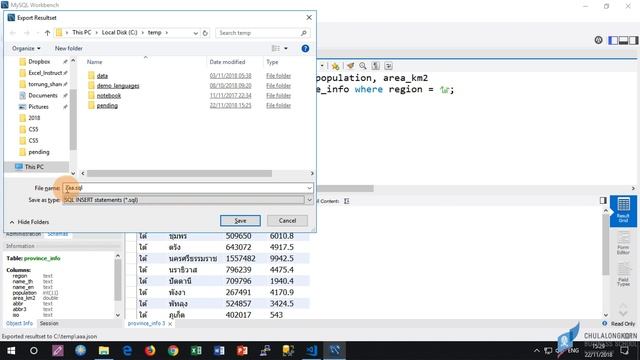Viewport: 640px width, 360px height.
Task: Open Firefox from the taskbar
Action: [x=150, y=351]
